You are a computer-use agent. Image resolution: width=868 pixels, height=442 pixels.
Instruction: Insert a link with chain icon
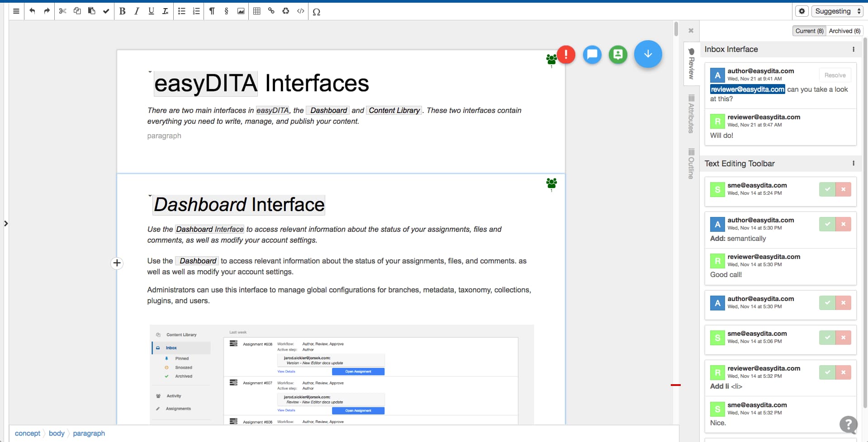(271, 11)
